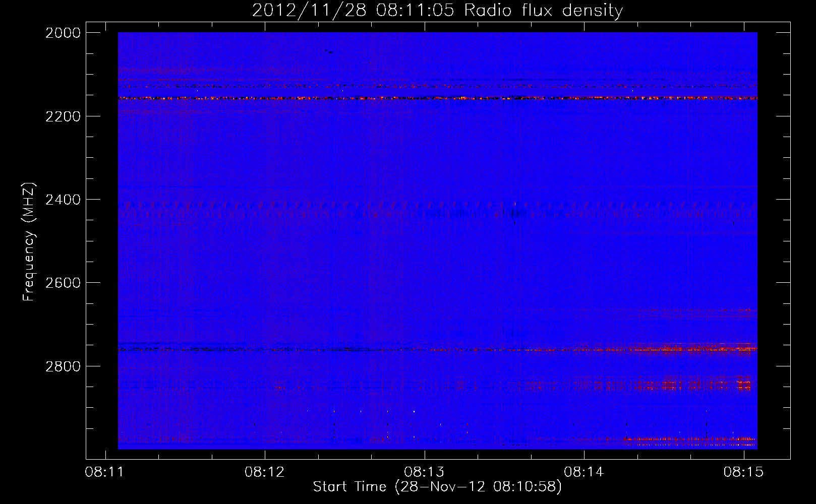Click the '08:14' time axis label
The width and height of the screenshot is (816, 504).
[584, 472]
